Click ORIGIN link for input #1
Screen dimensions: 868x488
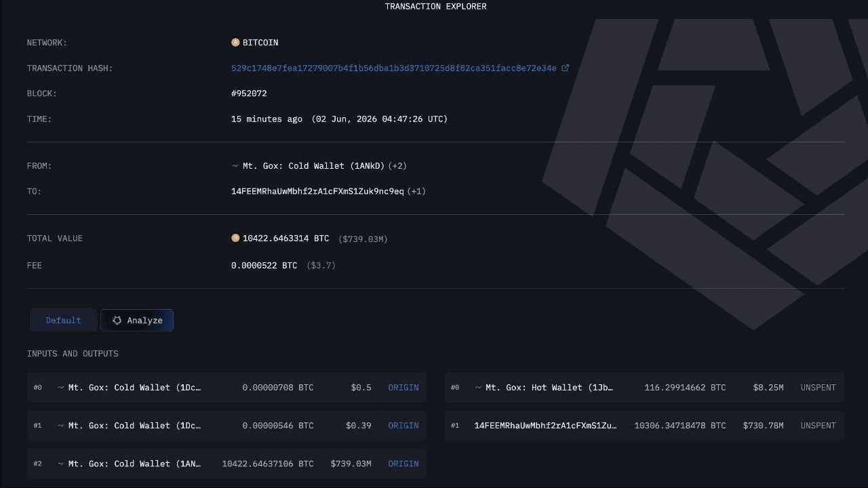[403, 426]
